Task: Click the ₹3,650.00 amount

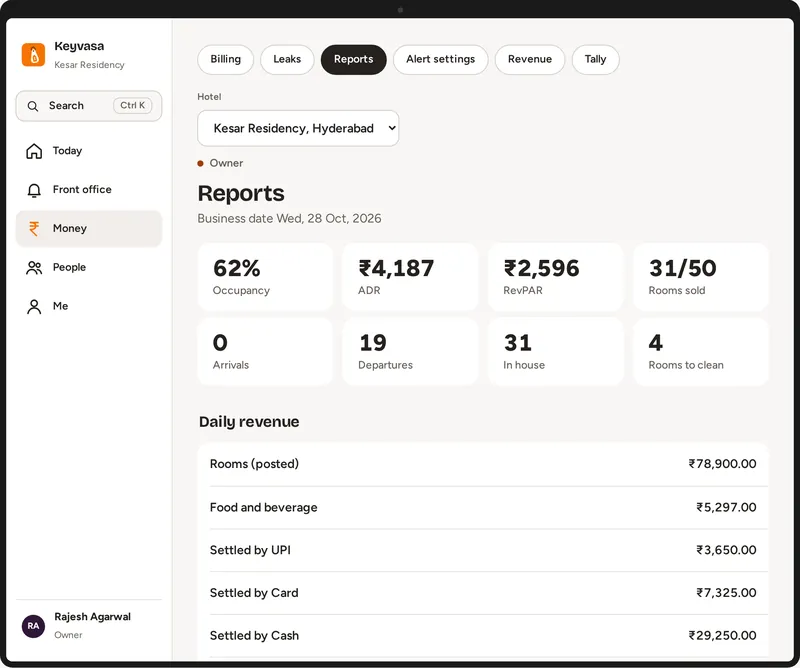Action: [x=726, y=550]
